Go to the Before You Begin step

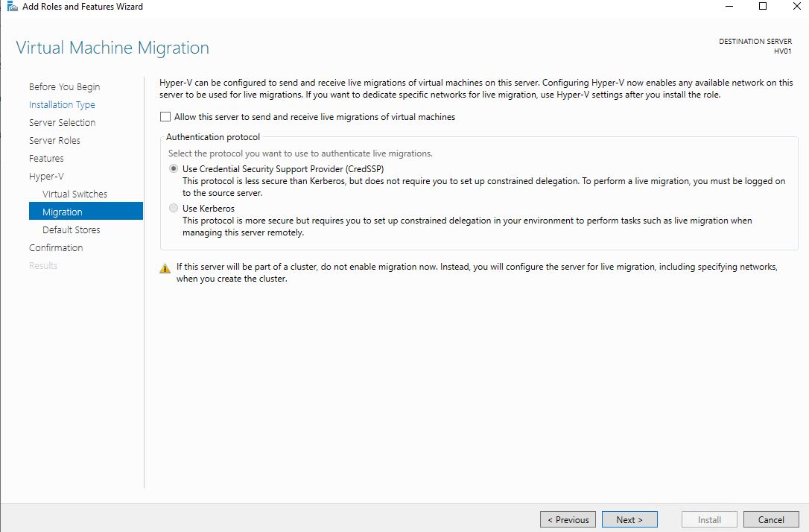(64, 86)
